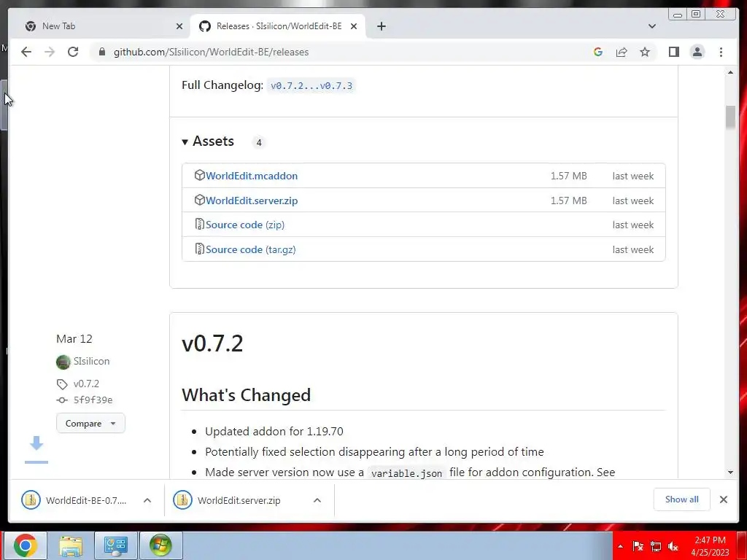Download Source code (tar.gz)
Image resolution: width=747 pixels, height=560 pixels.
click(251, 249)
